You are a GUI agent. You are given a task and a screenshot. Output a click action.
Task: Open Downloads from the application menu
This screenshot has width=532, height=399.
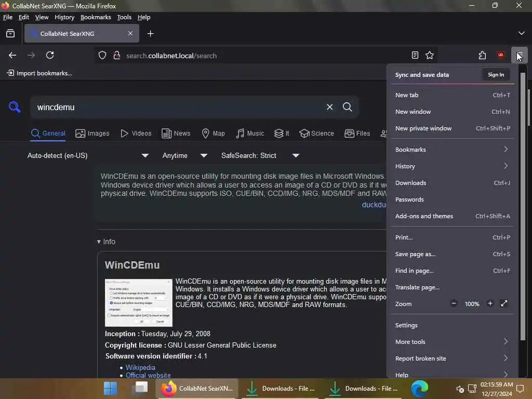coord(453,183)
